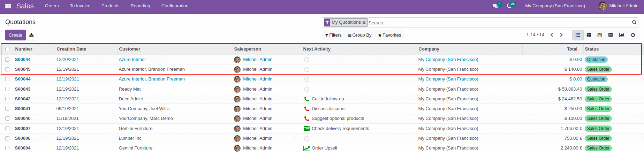The width and height of the screenshot is (644, 153).
Task: Switch to activity view clock icon
Action: 633,35
